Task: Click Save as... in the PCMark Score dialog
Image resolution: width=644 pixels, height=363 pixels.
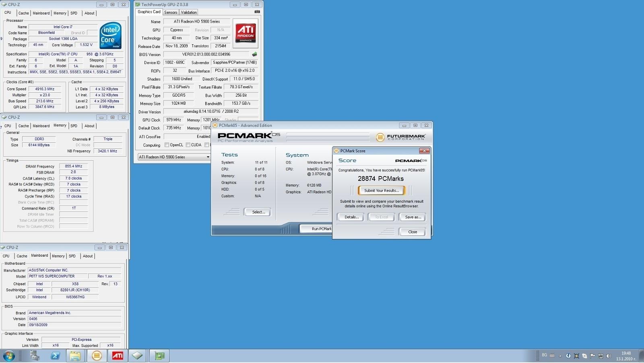Action: pyautogui.click(x=413, y=217)
